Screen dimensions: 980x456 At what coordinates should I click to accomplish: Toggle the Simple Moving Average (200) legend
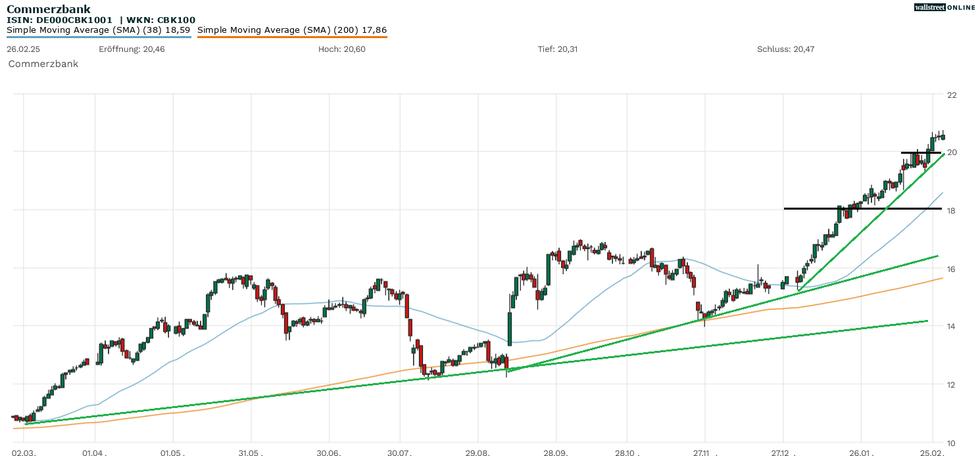[292, 30]
